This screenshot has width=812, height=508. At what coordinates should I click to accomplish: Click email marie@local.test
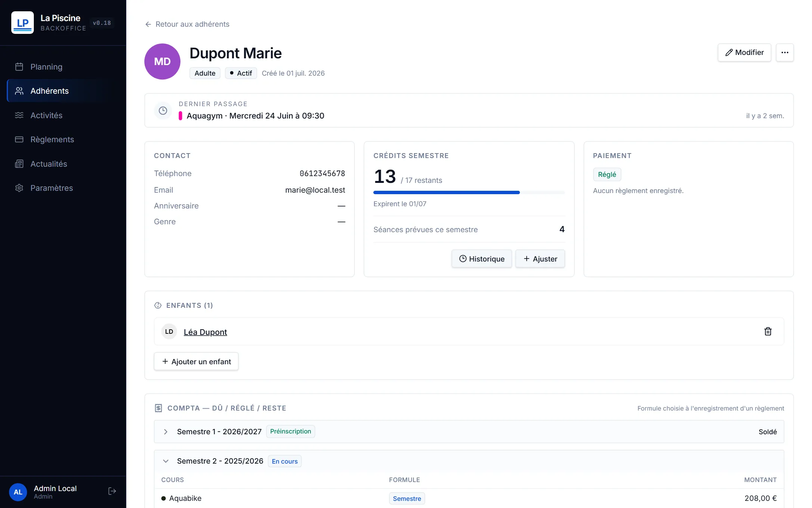[x=315, y=190]
